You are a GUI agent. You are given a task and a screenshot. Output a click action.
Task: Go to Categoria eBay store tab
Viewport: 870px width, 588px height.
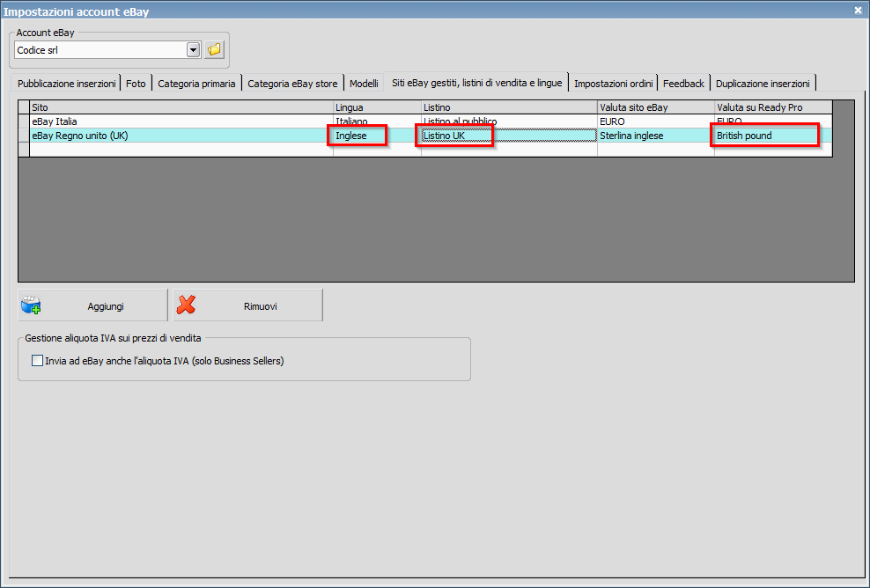point(292,84)
